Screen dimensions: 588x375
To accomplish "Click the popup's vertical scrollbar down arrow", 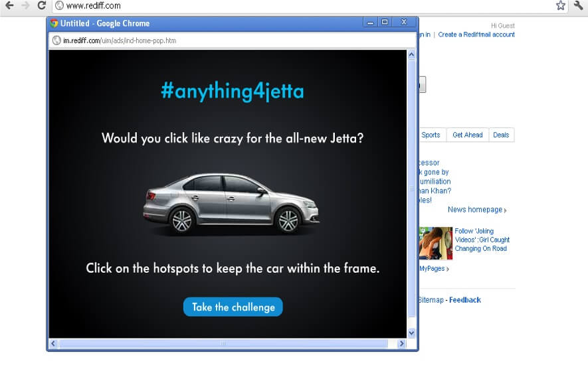I will click(x=411, y=333).
